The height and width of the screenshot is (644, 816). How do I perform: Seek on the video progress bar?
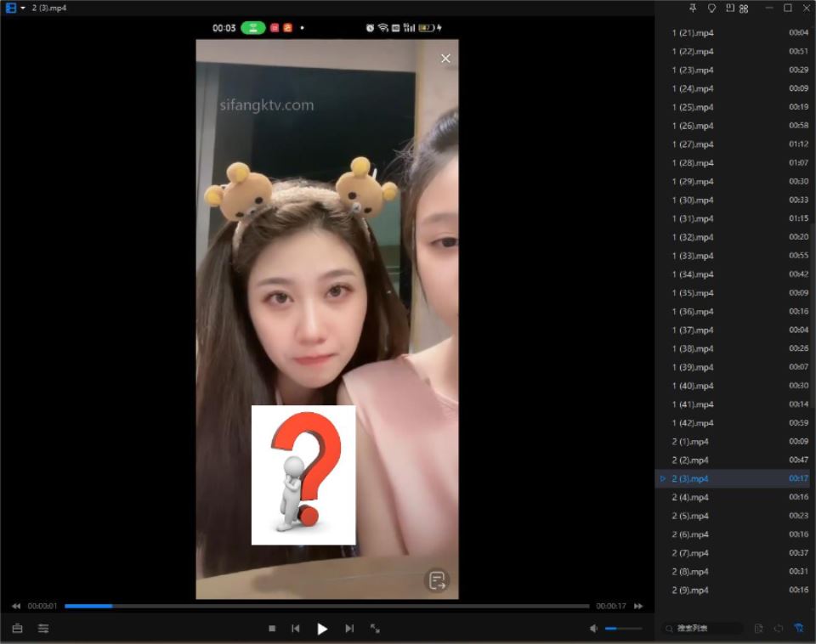[326, 606]
